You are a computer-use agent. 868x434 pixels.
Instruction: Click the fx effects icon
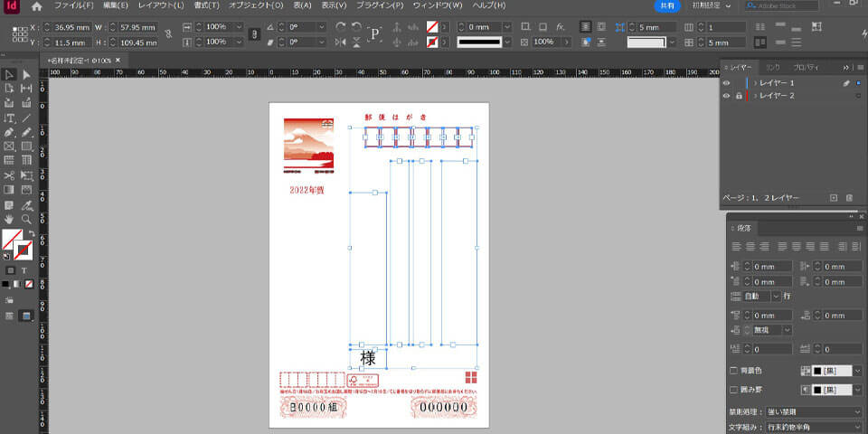(x=561, y=27)
